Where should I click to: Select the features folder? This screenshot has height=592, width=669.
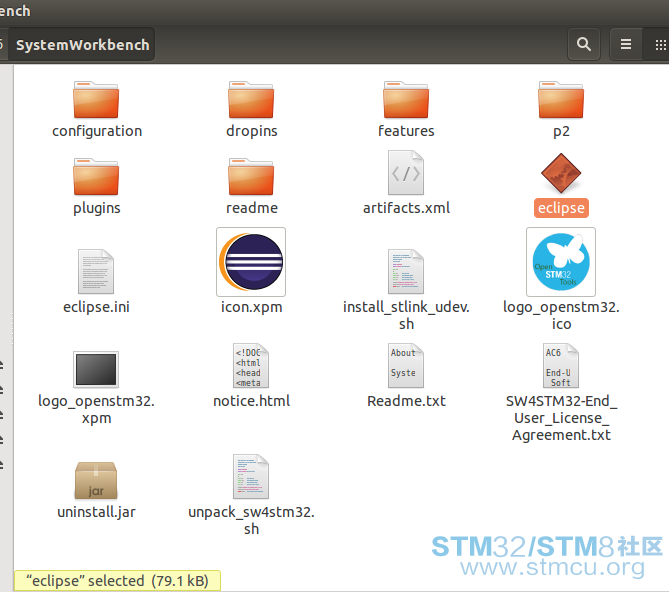coord(406,101)
